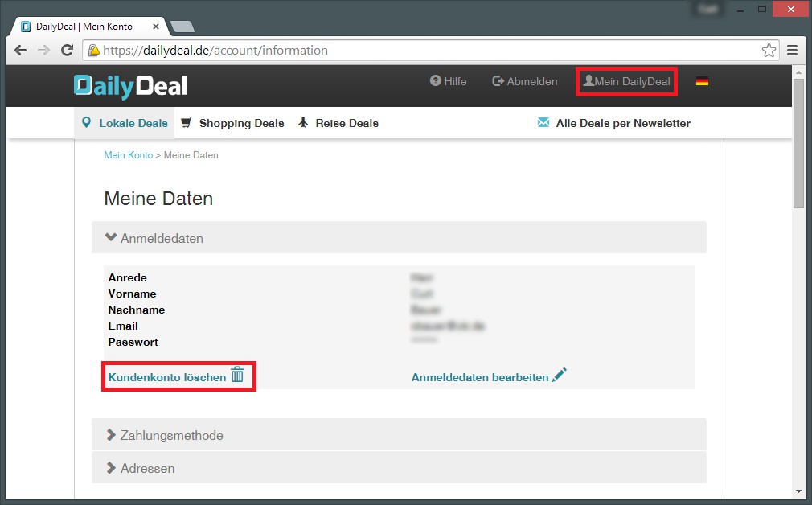Viewport: 812px width, 505px height.
Task: Click the URL address bar field
Action: (x=426, y=51)
